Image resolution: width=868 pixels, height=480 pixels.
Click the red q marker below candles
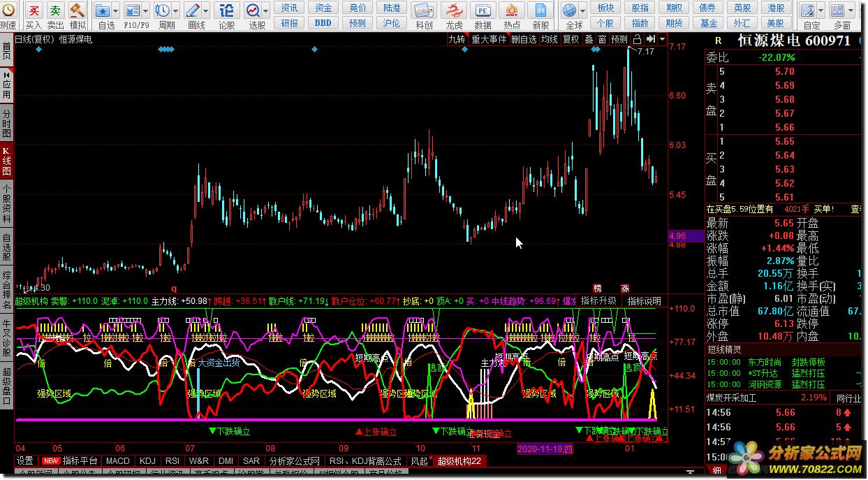174,288
